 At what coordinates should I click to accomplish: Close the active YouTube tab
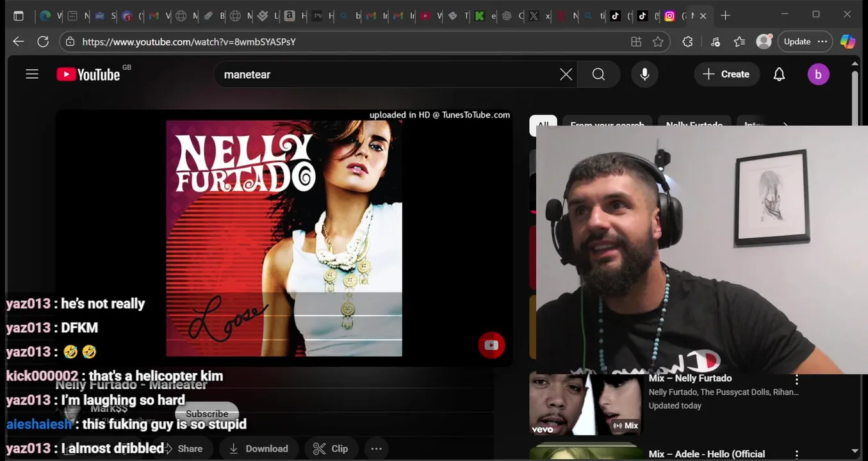tap(703, 16)
